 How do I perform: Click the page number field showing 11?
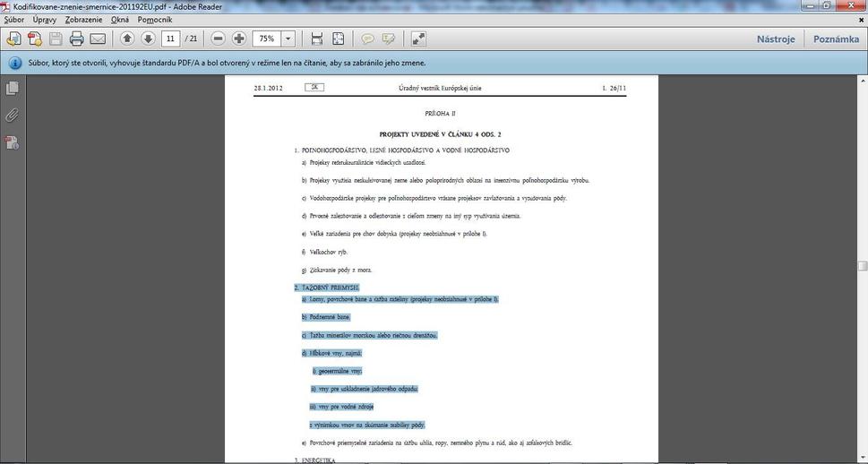click(170, 39)
